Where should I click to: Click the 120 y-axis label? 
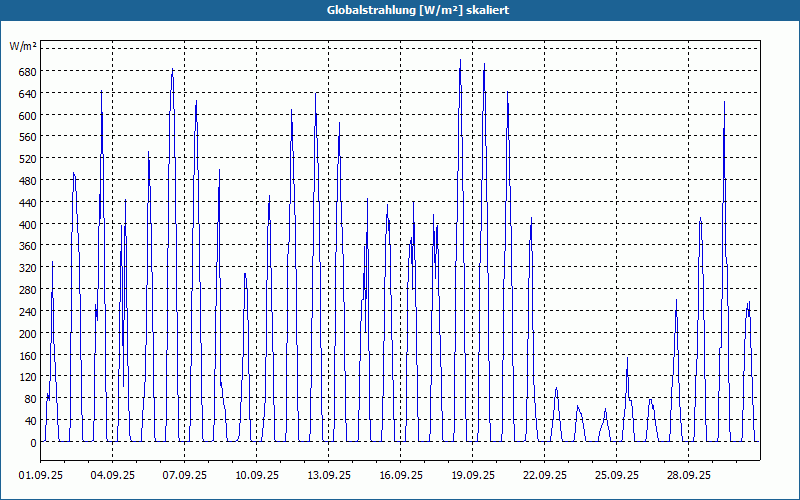tap(28, 378)
